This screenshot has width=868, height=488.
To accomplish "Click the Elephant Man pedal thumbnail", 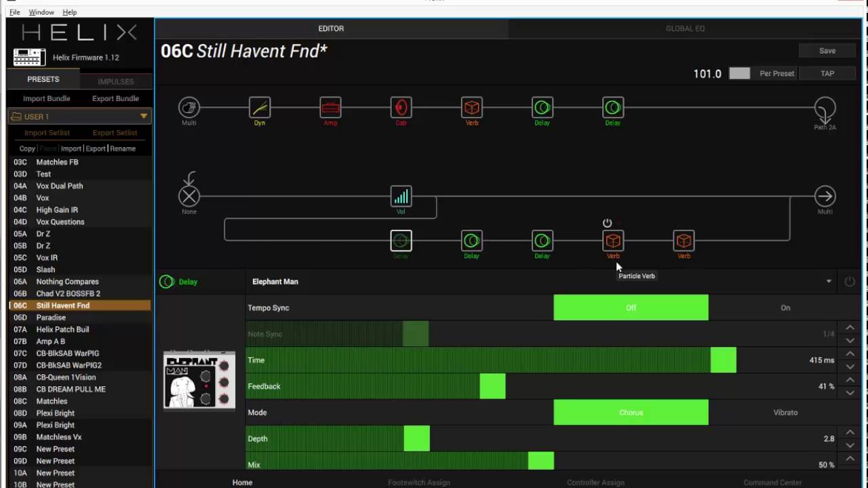I will 199,381.
